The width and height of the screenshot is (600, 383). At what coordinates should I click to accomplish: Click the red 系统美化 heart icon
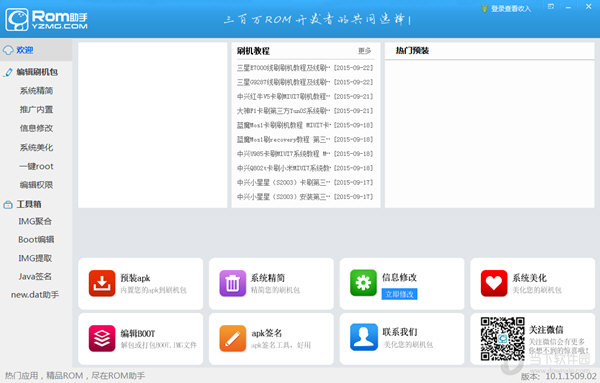494,283
